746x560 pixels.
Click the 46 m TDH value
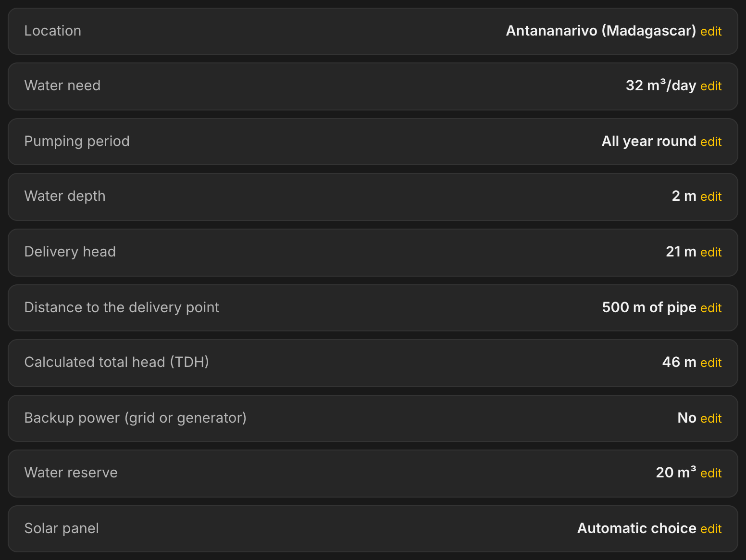pos(679,362)
